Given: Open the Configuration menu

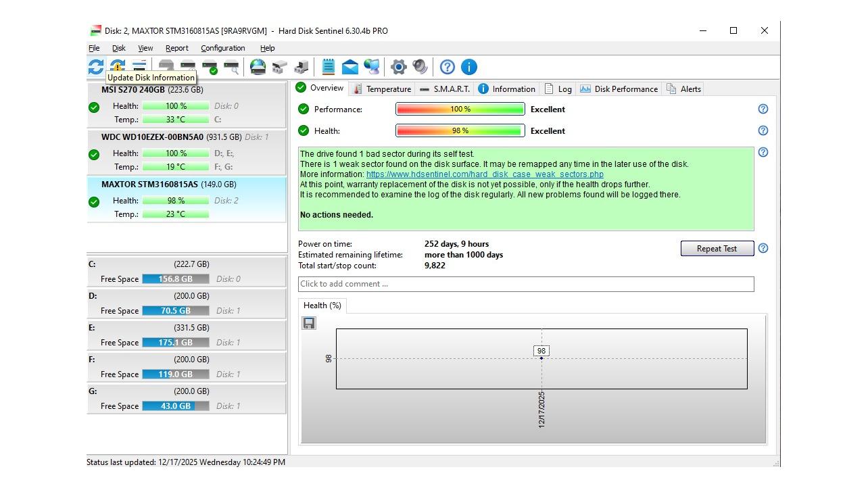Looking at the screenshot, I should [222, 48].
